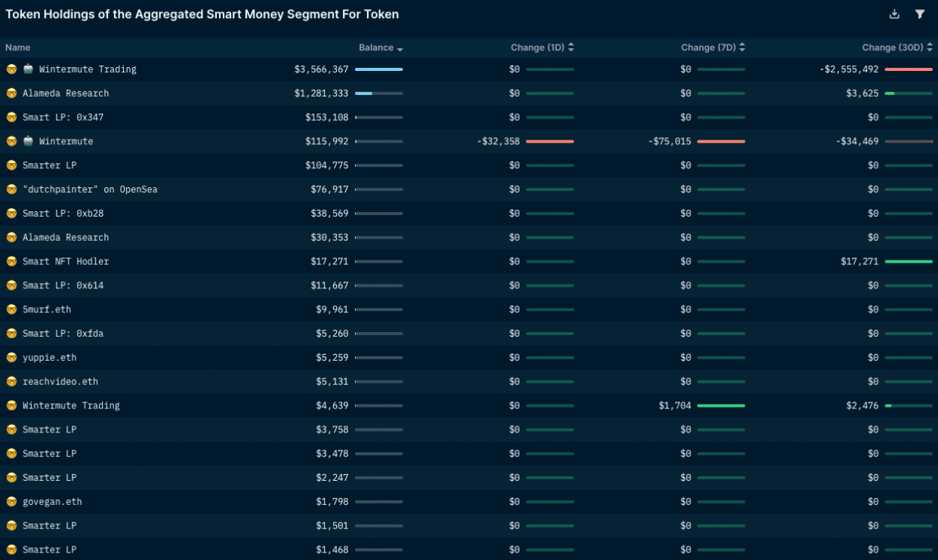Select the Name column header
The image size is (938, 560).
coord(17,48)
